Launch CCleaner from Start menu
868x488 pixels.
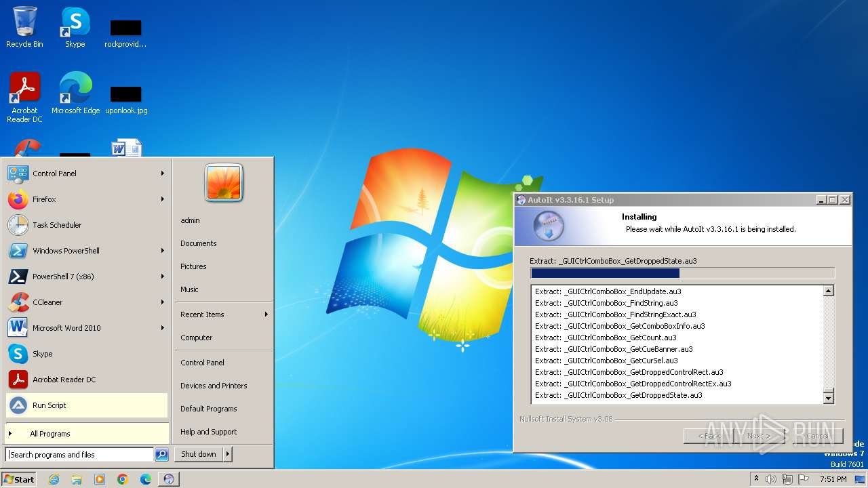[x=86, y=302]
